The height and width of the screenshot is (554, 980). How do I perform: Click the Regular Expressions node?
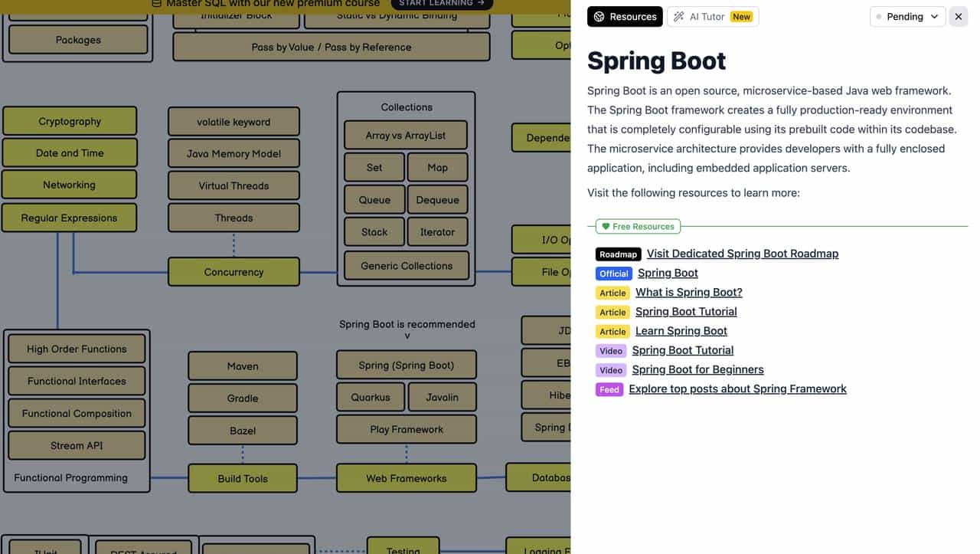point(69,218)
